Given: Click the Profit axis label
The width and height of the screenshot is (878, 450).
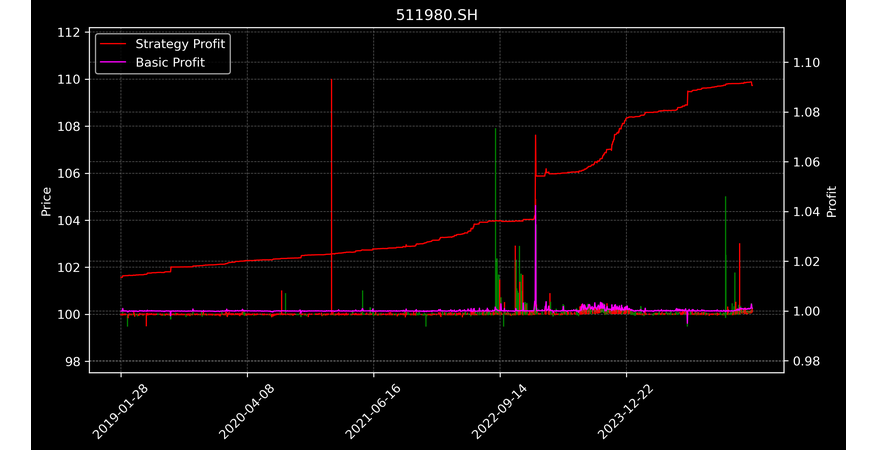Looking at the screenshot, I should point(832,201).
